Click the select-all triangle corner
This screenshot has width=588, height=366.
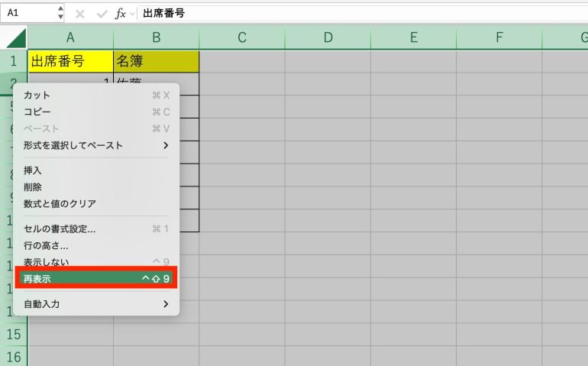tap(16, 37)
